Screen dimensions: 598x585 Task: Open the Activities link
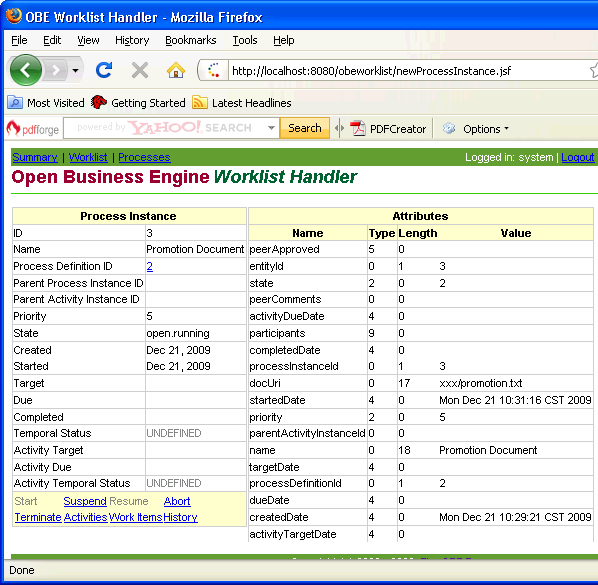point(85,517)
